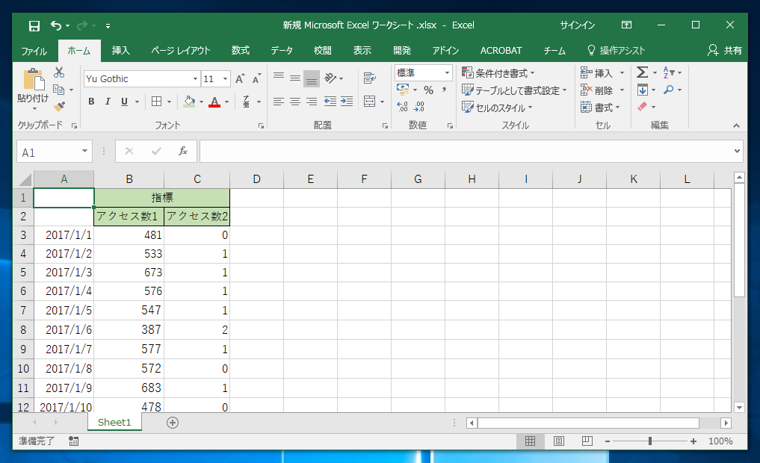Apply percent style number format
This screenshot has width=760, height=463.
point(428,90)
